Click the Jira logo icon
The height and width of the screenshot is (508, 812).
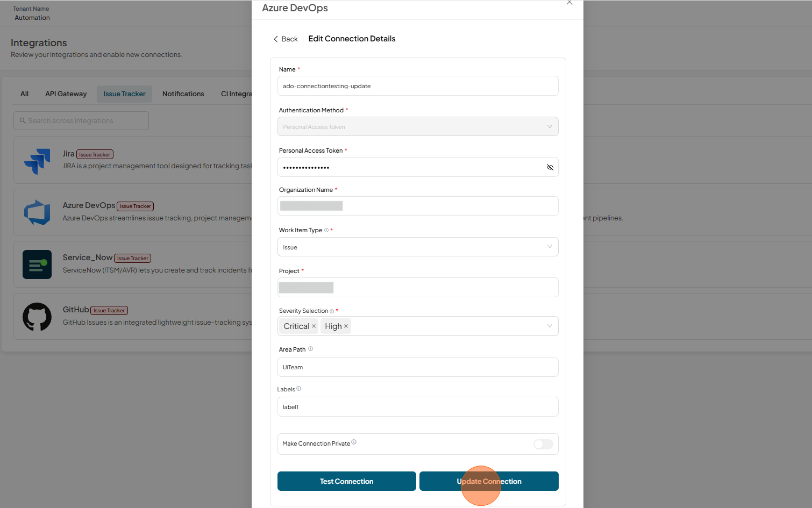37,161
